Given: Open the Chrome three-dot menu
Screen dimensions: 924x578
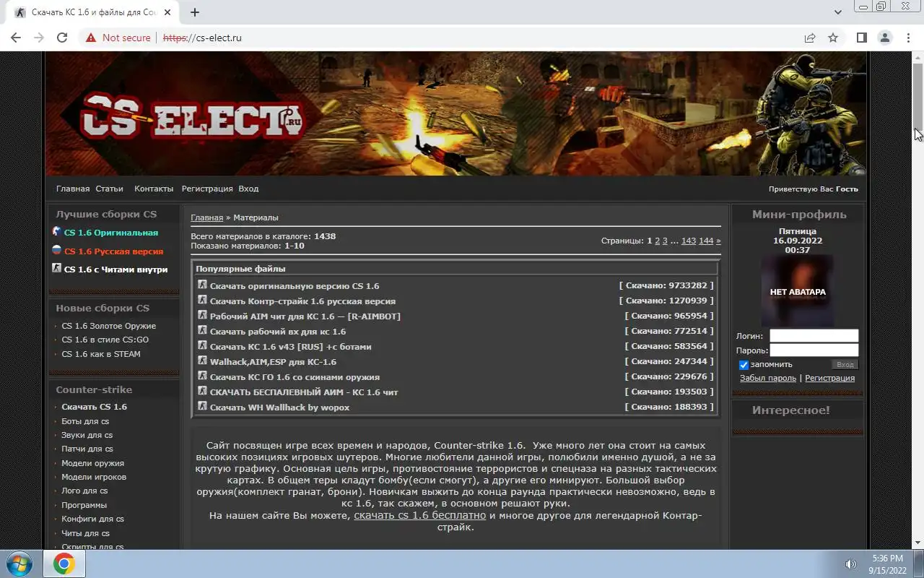Looking at the screenshot, I should pos(908,38).
